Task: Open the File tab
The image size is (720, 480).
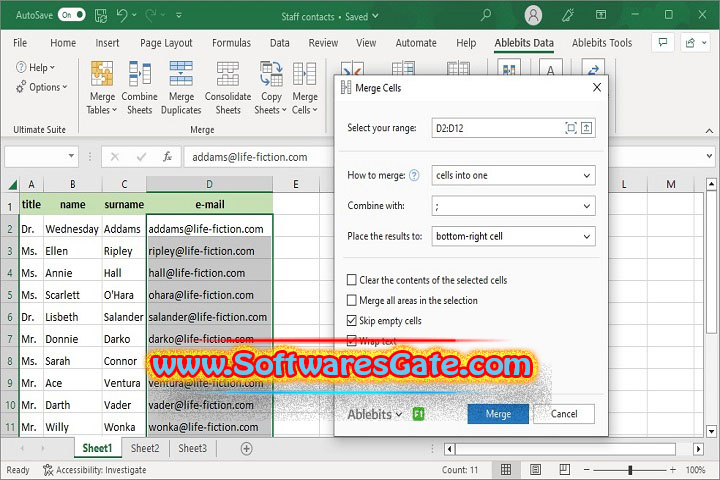Action: pyautogui.click(x=20, y=43)
